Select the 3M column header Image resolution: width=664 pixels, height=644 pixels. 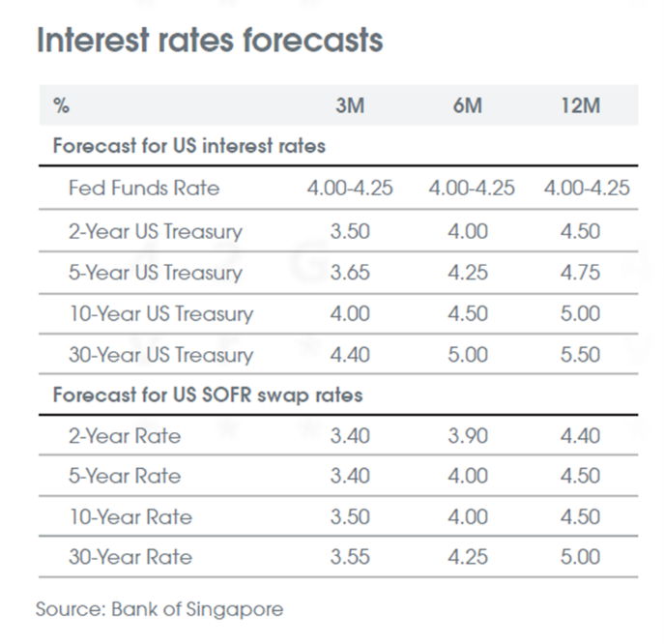tap(349, 105)
